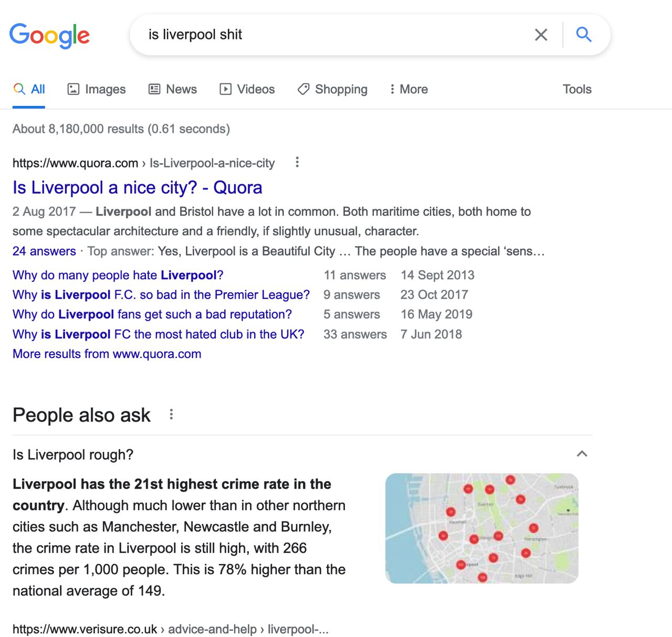Image resolution: width=672 pixels, height=637 pixels.
Task: Click inside the search input field
Action: click(336, 35)
